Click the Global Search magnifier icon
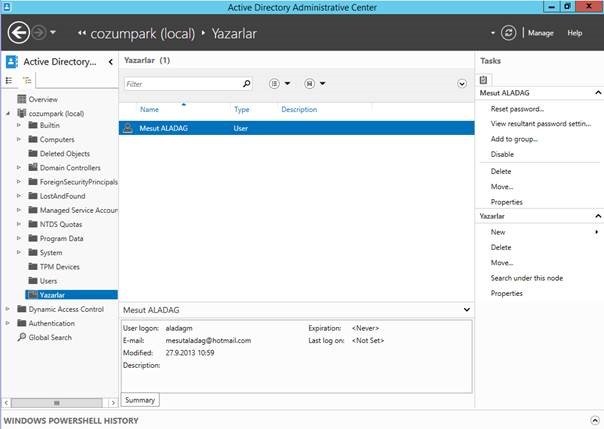Viewport: 604px width, 429px height. click(x=22, y=337)
